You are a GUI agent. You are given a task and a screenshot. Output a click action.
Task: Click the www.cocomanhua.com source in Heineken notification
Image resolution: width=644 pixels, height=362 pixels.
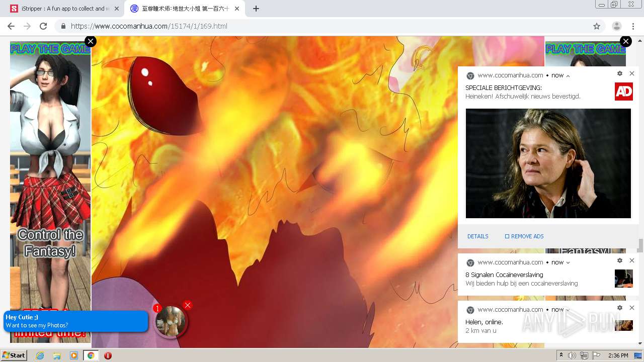coord(510,75)
